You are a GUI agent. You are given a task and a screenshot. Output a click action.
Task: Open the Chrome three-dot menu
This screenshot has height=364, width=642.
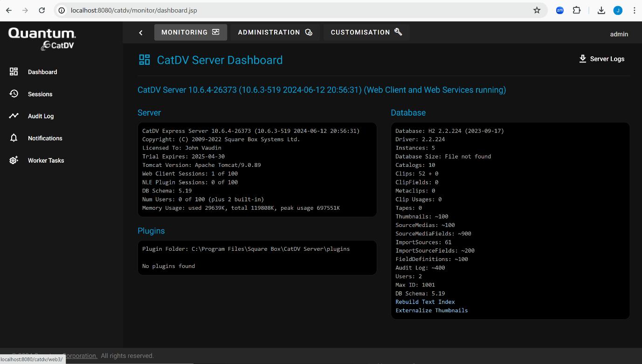click(x=634, y=10)
